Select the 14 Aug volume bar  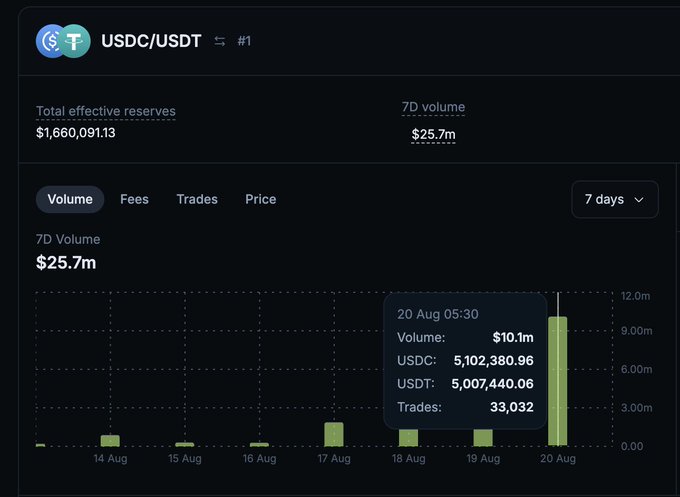[110, 441]
